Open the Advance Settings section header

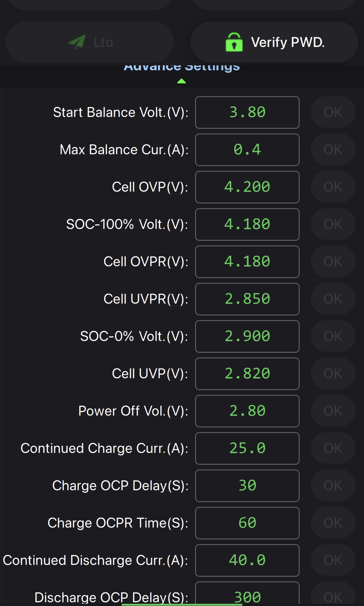tap(182, 67)
